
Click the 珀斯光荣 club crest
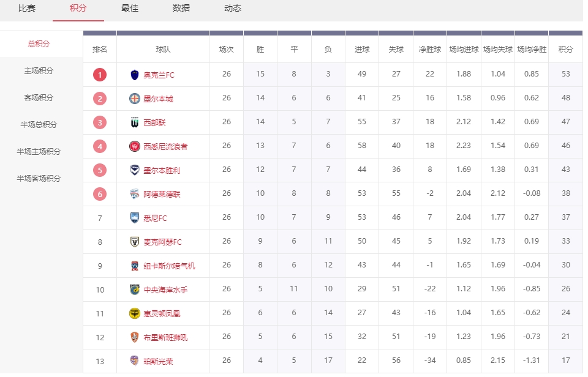tap(135, 361)
